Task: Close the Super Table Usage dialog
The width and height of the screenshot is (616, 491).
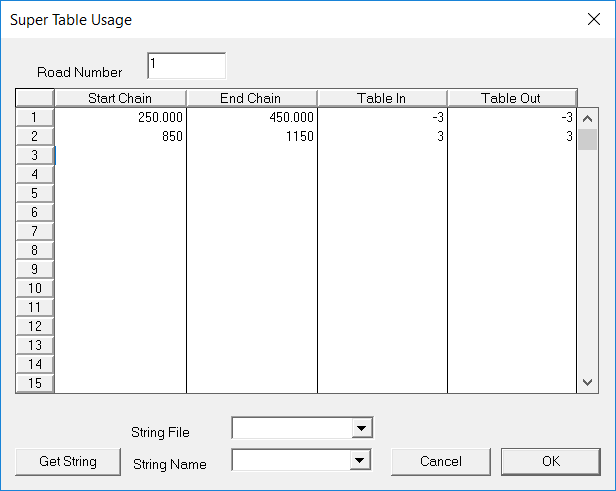Action: click(x=593, y=19)
